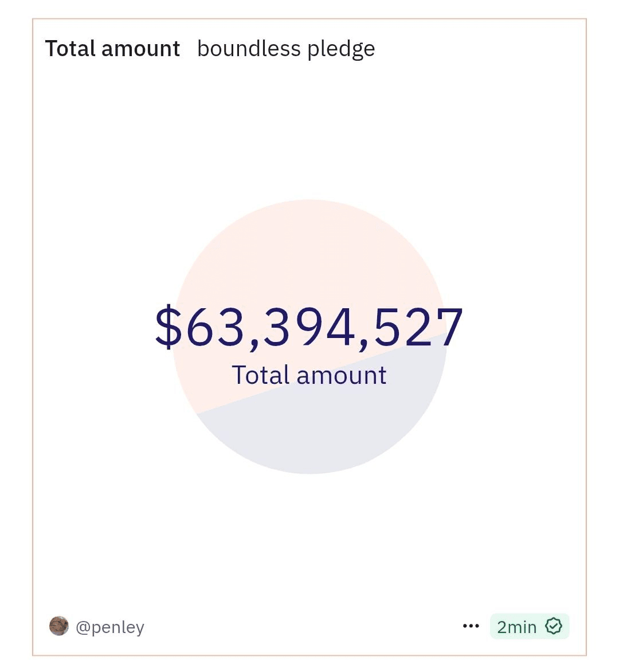Open the @penley user profile link
Screen dimensions: 619x672
click(109, 627)
